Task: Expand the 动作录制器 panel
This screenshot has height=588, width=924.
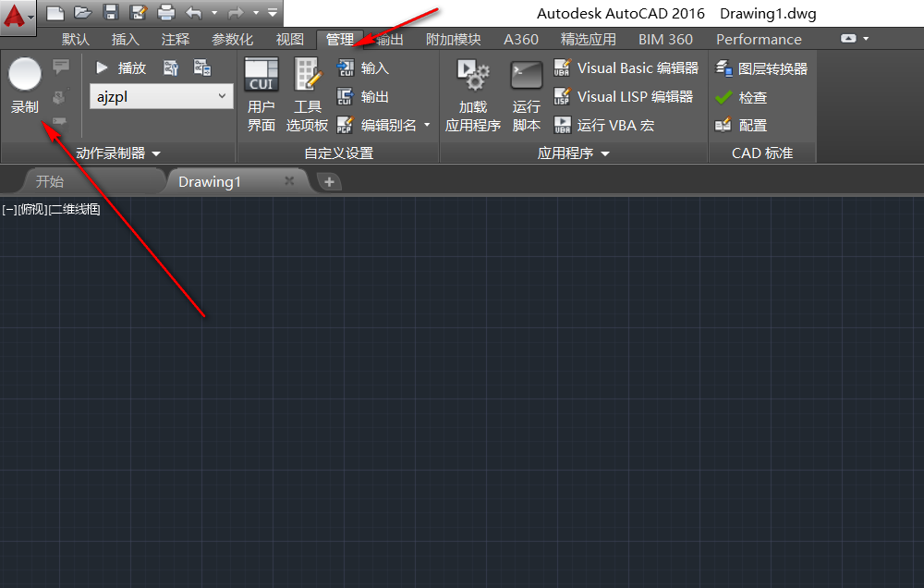Action: [x=118, y=153]
